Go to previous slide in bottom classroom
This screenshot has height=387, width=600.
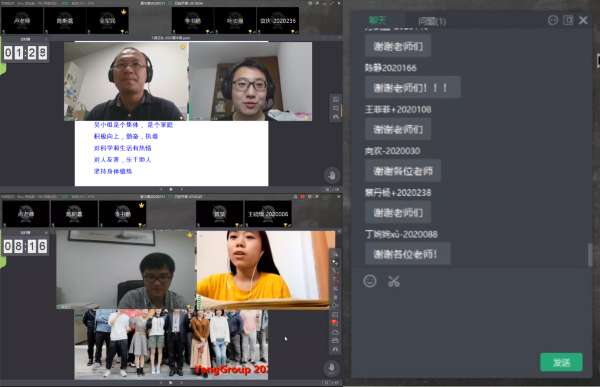point(161,382)
